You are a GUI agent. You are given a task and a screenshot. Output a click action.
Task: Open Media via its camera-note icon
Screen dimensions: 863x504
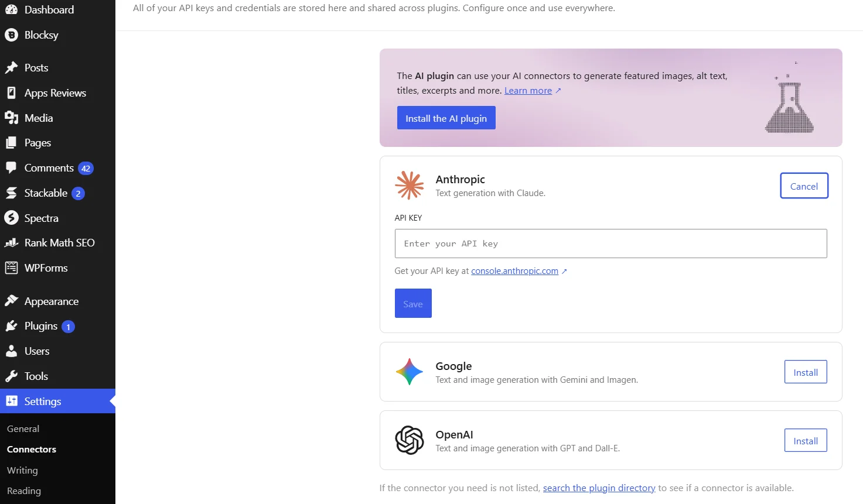tap(11, 118)
